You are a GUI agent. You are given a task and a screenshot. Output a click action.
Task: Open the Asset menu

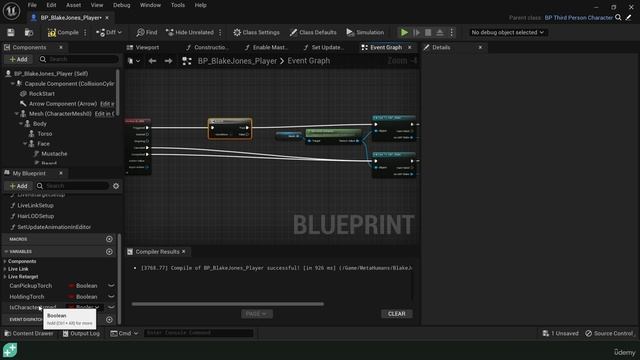point(73,5)
